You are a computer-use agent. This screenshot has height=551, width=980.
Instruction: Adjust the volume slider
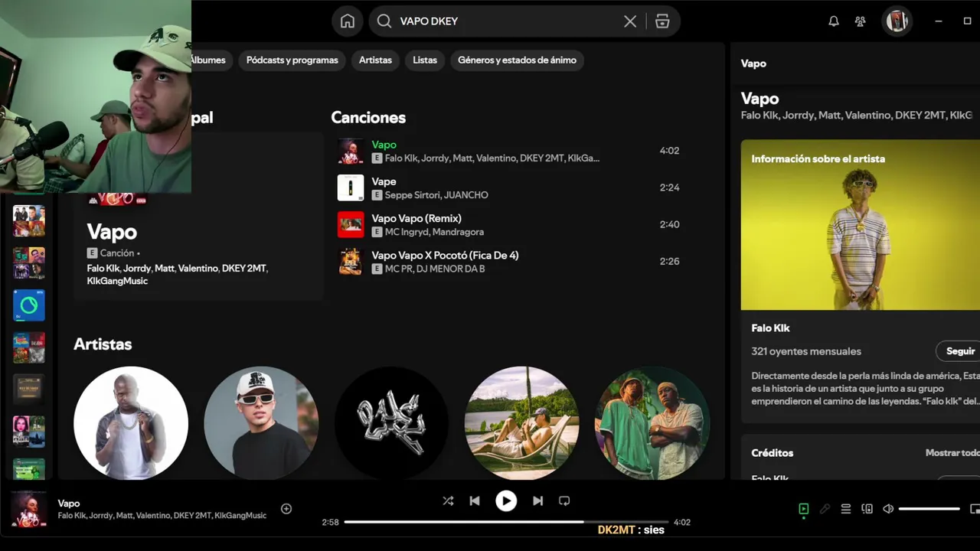tap(929, 508)
